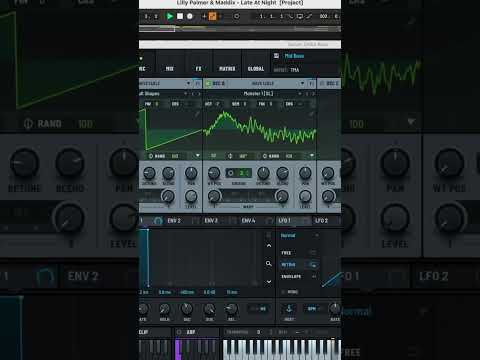Open the LFO Normal mode dropdown
The image size is (480, 360).
tap(299, 235)
